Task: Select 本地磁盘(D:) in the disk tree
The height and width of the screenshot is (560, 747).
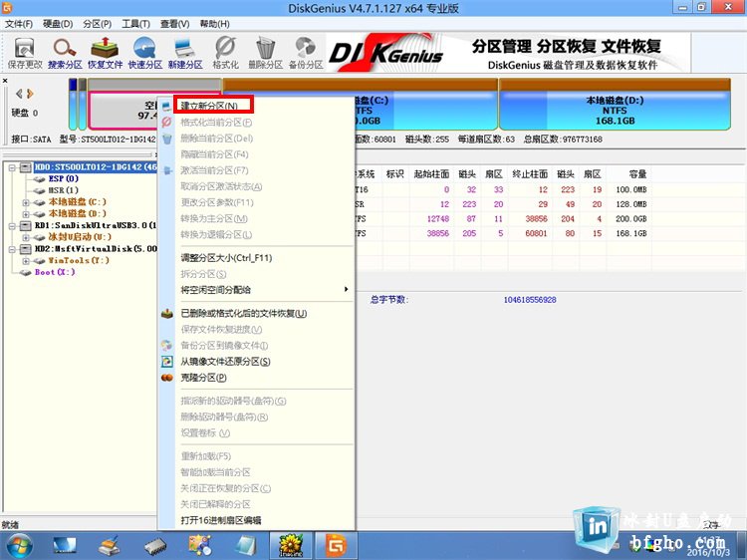Action: point(77,213)
